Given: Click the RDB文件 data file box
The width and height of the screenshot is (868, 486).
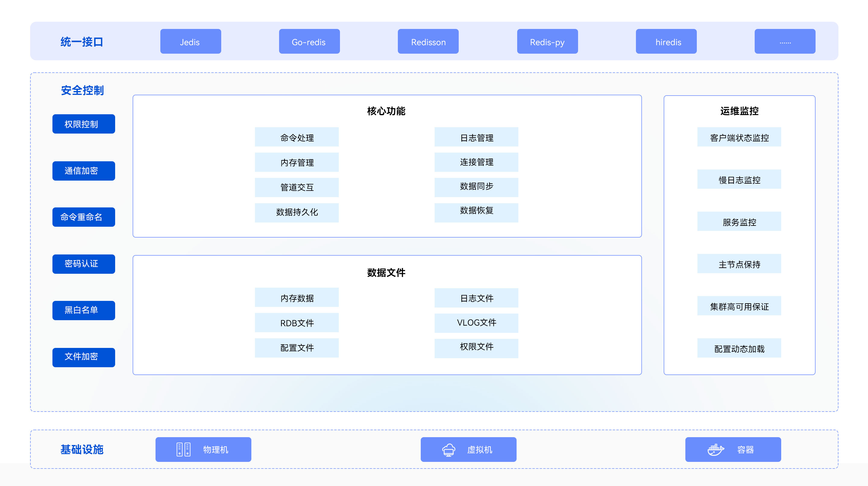Looking at the screenshot, I should (x=297, y=323).
